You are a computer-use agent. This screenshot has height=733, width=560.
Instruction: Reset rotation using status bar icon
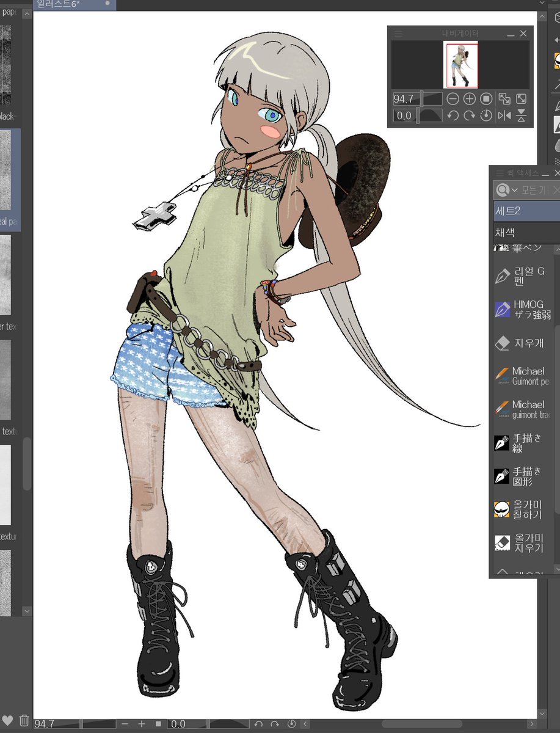point(291,724)
